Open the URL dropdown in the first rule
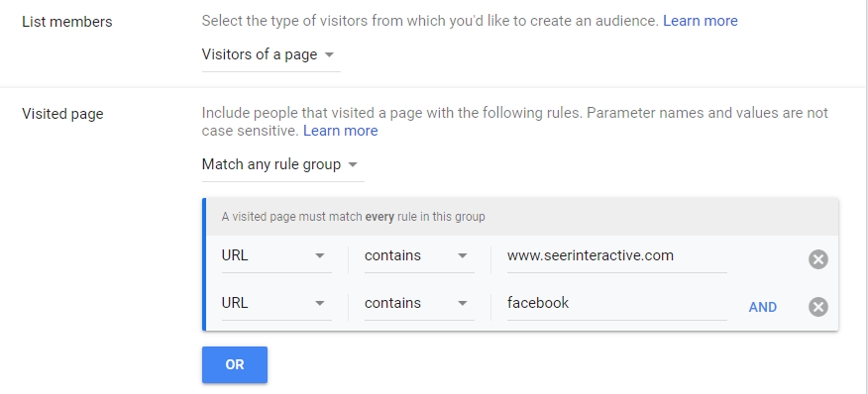The height and width of the screenshot is (394, 868). click(x=276, y=256)
